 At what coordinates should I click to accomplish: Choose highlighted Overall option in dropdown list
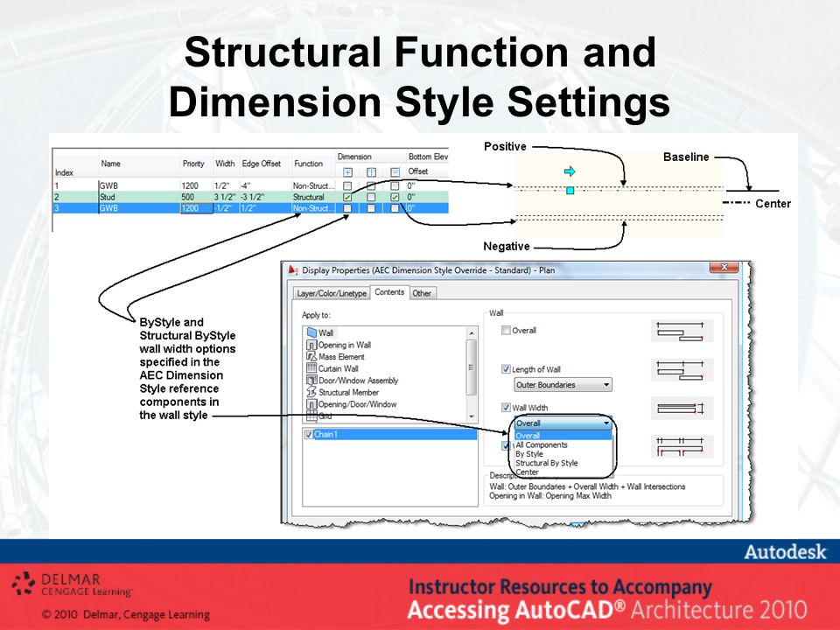[563, 436]
